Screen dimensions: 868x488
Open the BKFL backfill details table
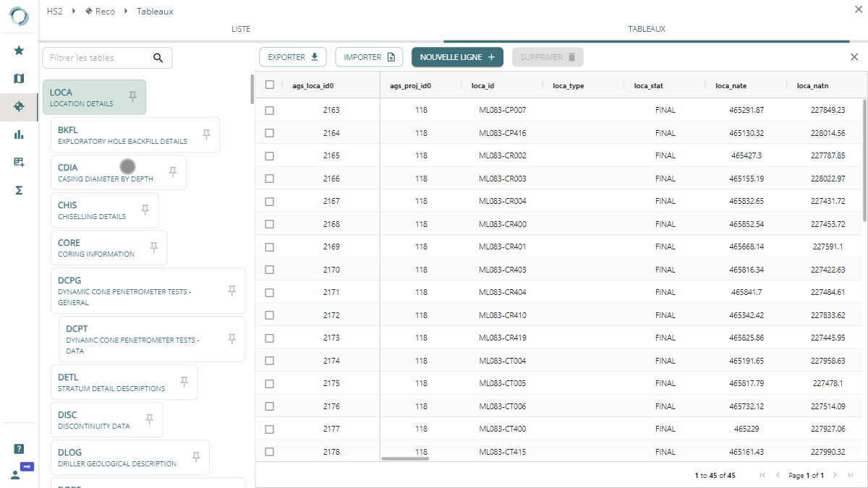click(x=122, y=135)
